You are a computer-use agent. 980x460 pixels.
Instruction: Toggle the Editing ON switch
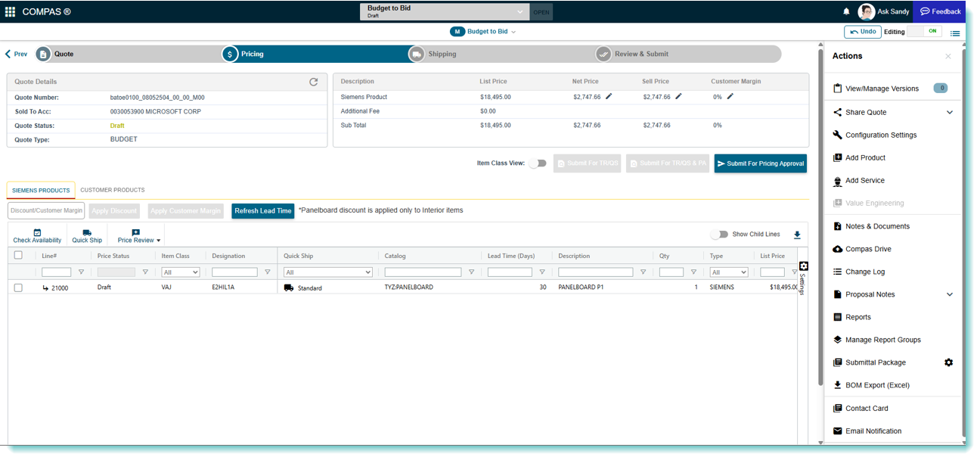[x=926, y=32]
